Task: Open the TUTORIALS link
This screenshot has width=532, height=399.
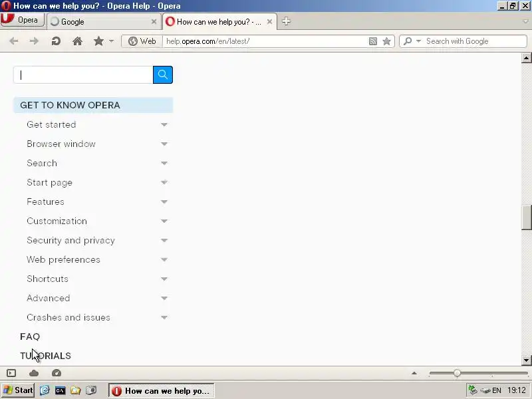Action: (45, 356)
